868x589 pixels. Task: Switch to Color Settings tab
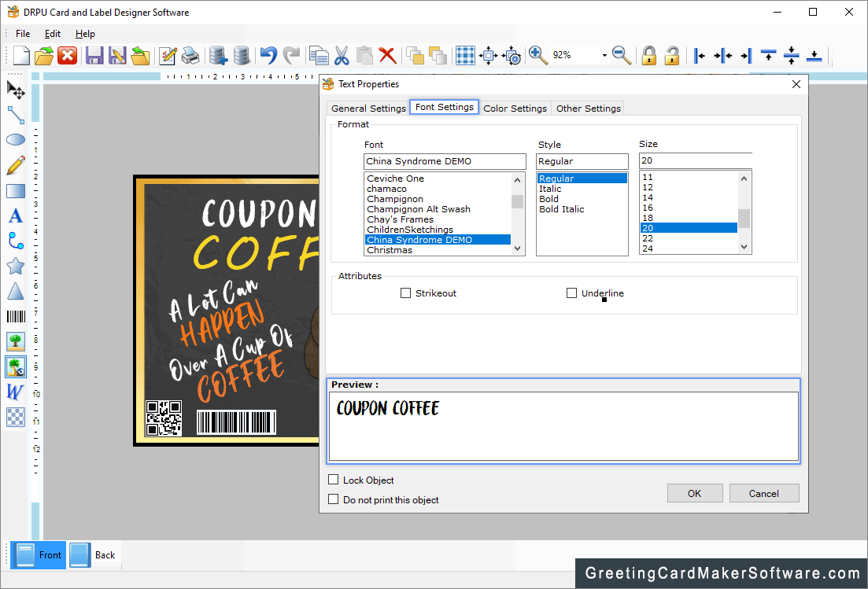(515, 109)
